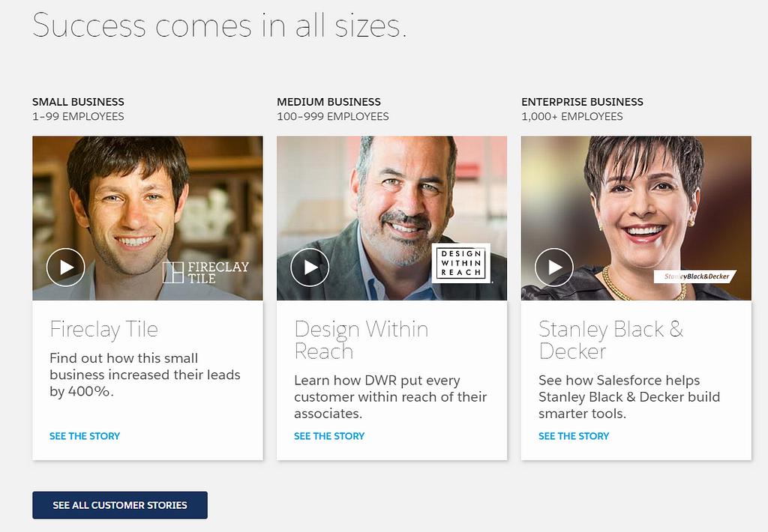Open See the Story for Design Within Reach
Screen dimensions: 768x532
[x=329, y=436]
